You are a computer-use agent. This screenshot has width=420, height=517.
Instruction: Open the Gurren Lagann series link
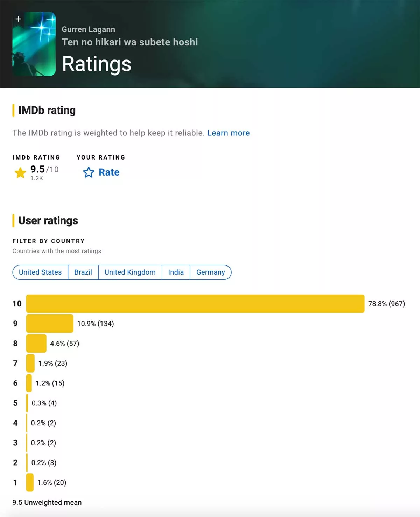tap(88, 29)
